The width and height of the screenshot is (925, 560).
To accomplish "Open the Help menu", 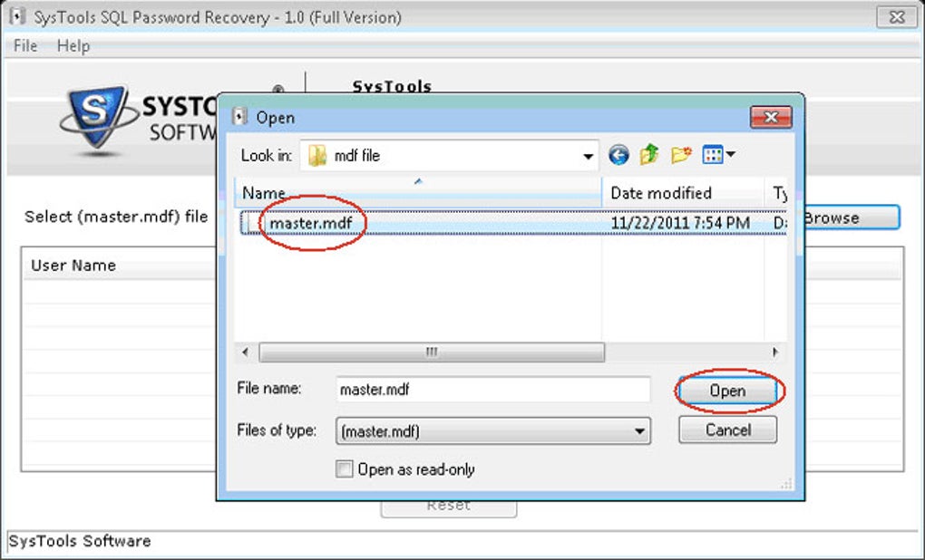I will 73,45.
